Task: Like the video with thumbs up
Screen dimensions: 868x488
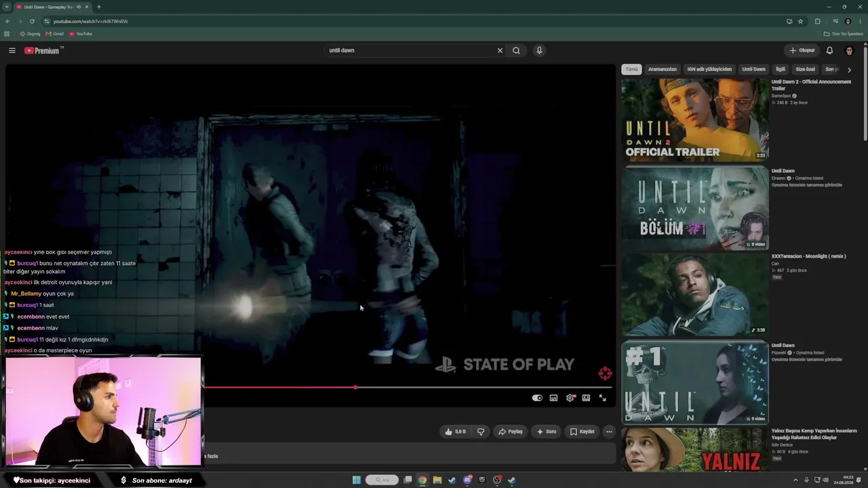Action: [x=456, y=432]
